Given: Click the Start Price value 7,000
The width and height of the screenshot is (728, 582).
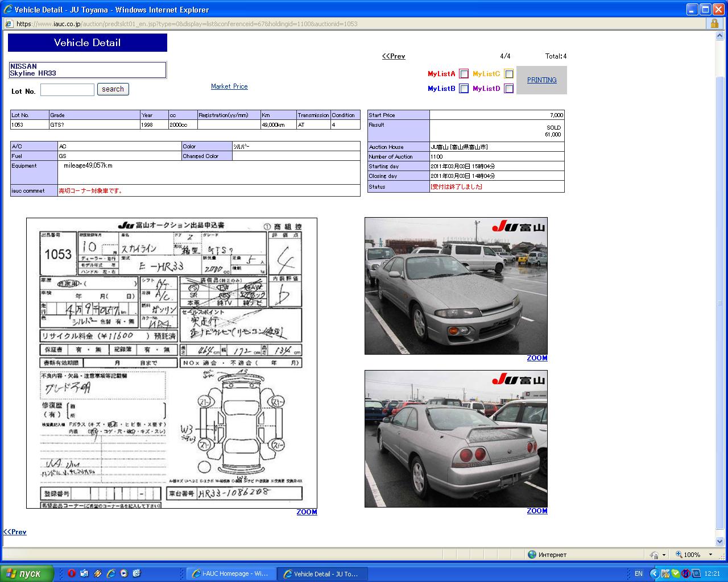Looking at the screenshot, I should (x=556, y=115).
